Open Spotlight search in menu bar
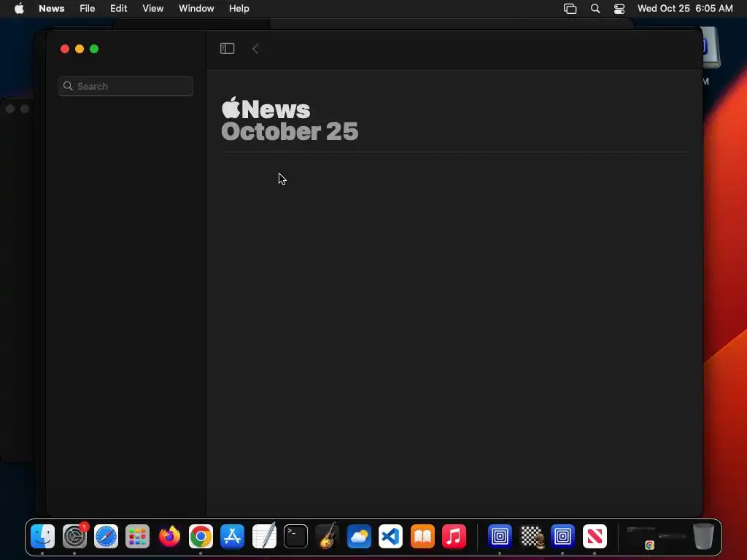747x560 pixels. pyautogui.click(x=595, y=9)
